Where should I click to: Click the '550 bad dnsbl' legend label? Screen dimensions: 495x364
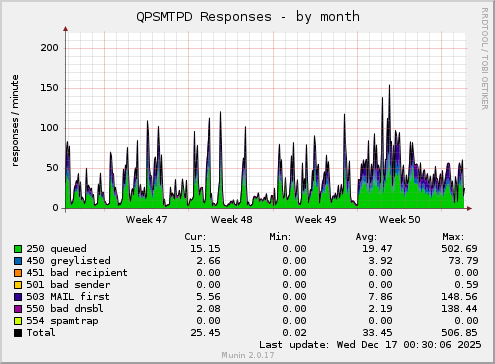tap(65, 309)
